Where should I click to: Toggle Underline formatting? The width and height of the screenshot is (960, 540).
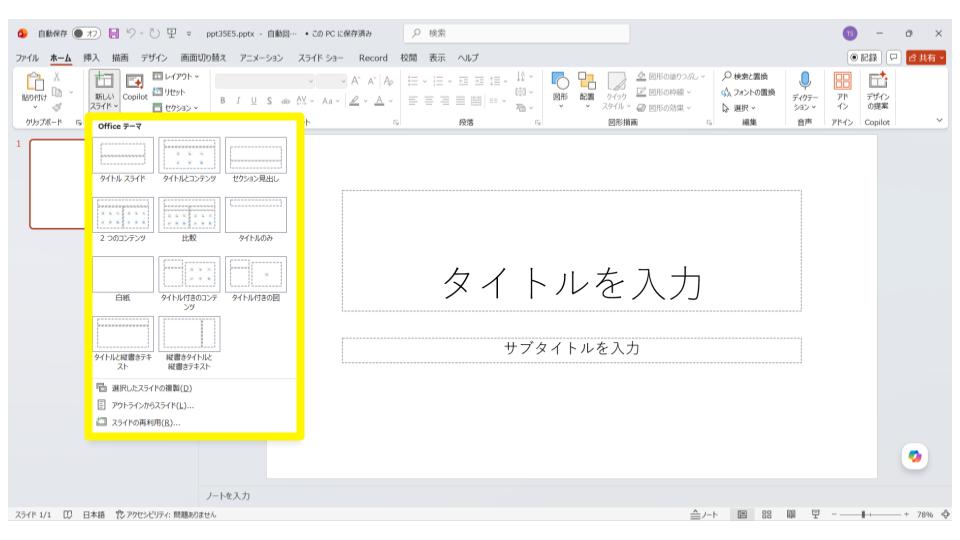pos(253,101)
